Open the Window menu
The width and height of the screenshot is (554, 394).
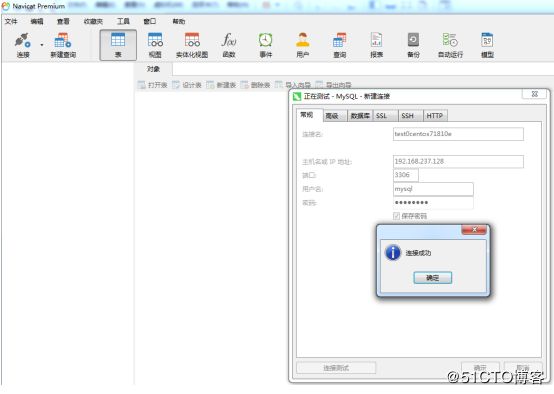pos(149,22)
